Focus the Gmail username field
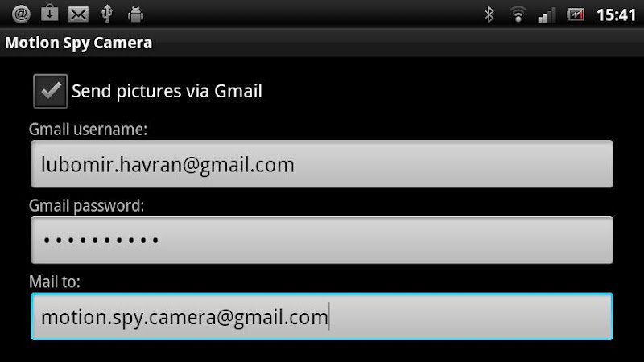The height and width of the screenshot is (362, 644). (322, 164)
